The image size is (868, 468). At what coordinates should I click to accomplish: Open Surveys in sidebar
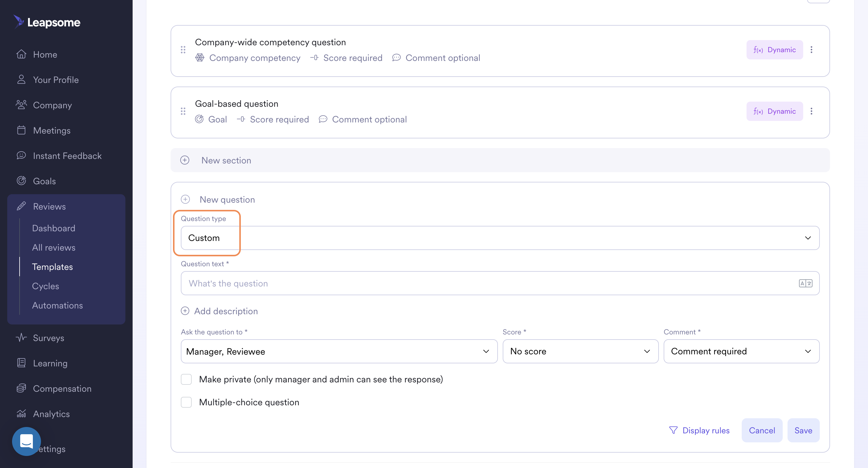pos(49,338)
